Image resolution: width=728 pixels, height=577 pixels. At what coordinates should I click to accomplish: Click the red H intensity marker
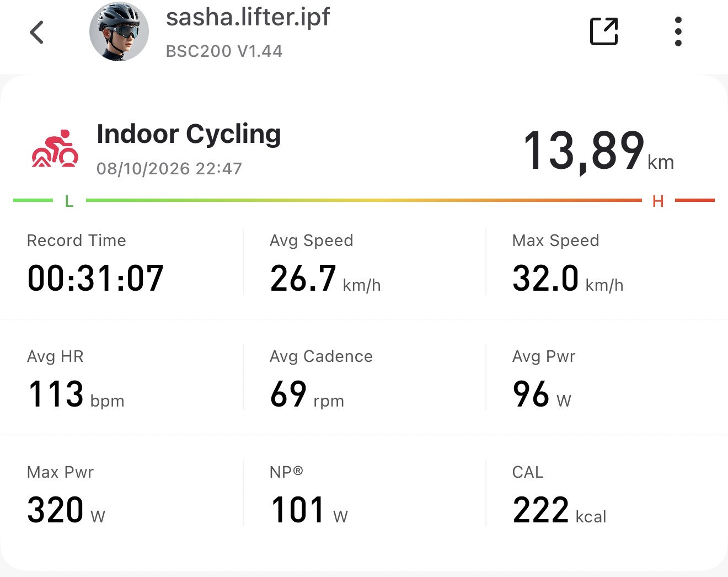pos(658,201)
